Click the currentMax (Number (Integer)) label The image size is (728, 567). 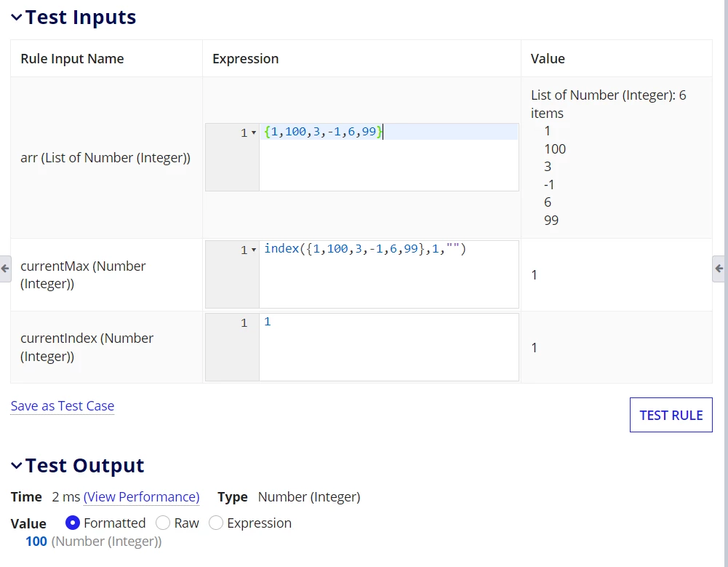coord(83,275)
